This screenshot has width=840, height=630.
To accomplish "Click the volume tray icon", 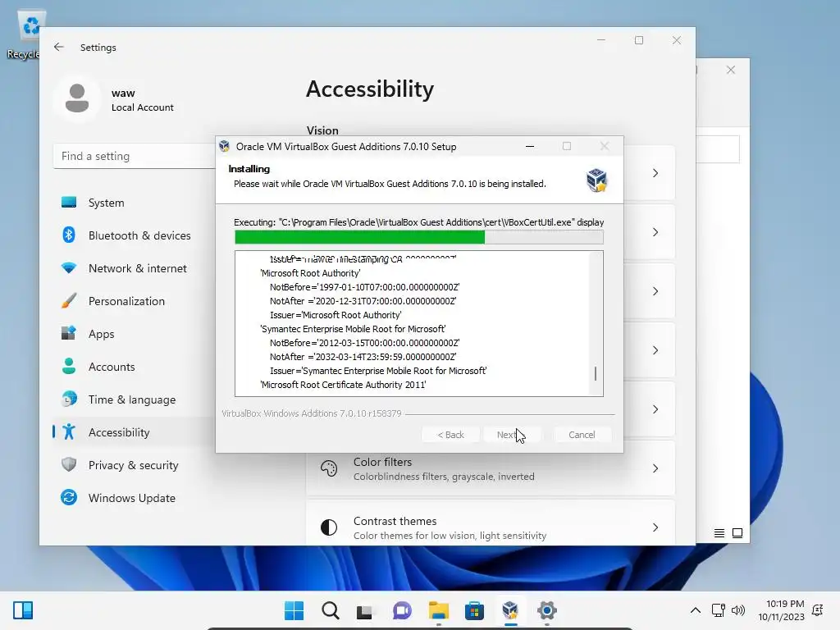I will (x=738, y=609).
